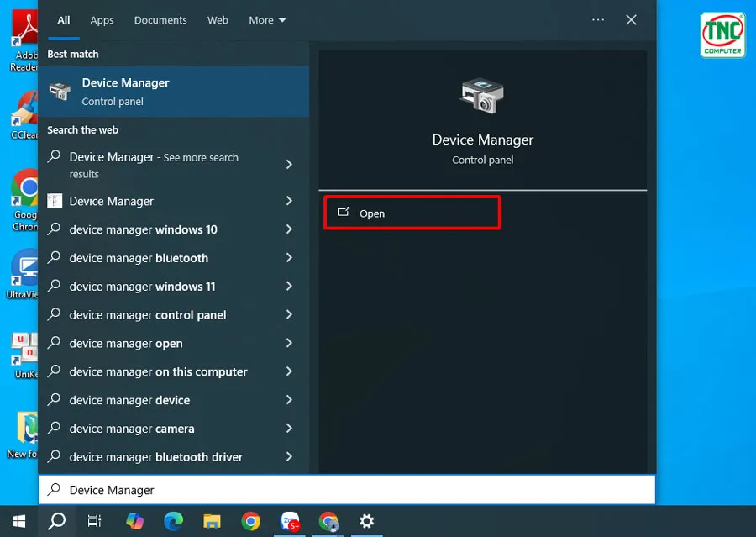
Task: Open Zalo with the 5+ badge in taskbar
Action: coord(290,521)
